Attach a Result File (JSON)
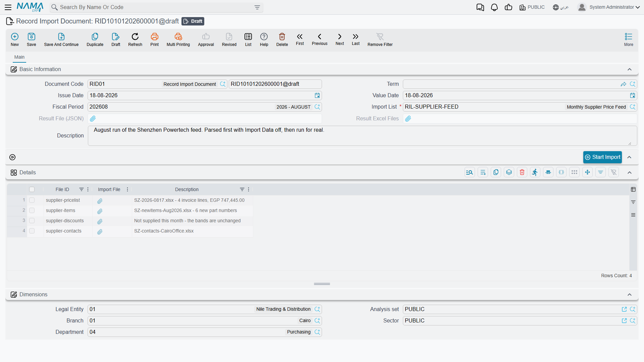The image size is (644, 362). [93, 119]
